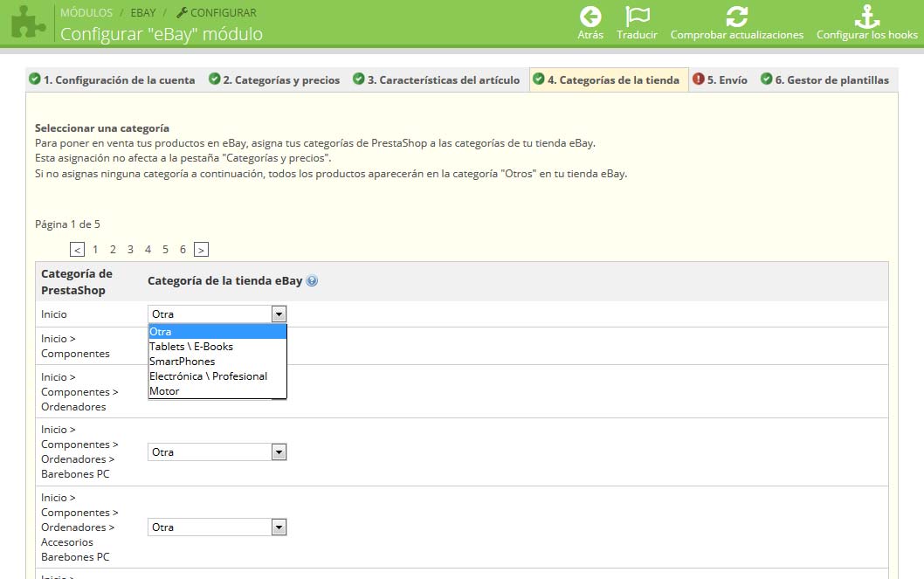Switch to tab 1. Configuración de la cuenta
This screenshot has height=579, width=924.
point(112,79)
